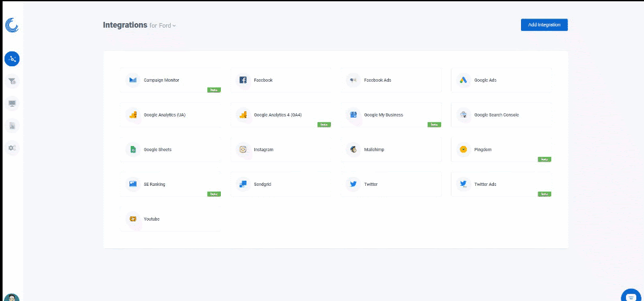Open the Google Analytics (UA) label
The image size is (644, 301).
pyautogui.click(x=165, y=115)
